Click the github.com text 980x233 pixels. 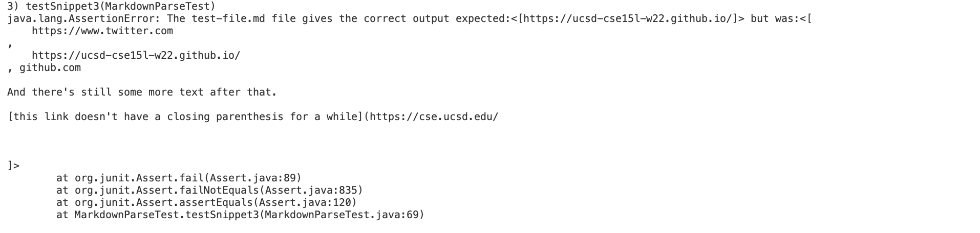coord(50,68)
